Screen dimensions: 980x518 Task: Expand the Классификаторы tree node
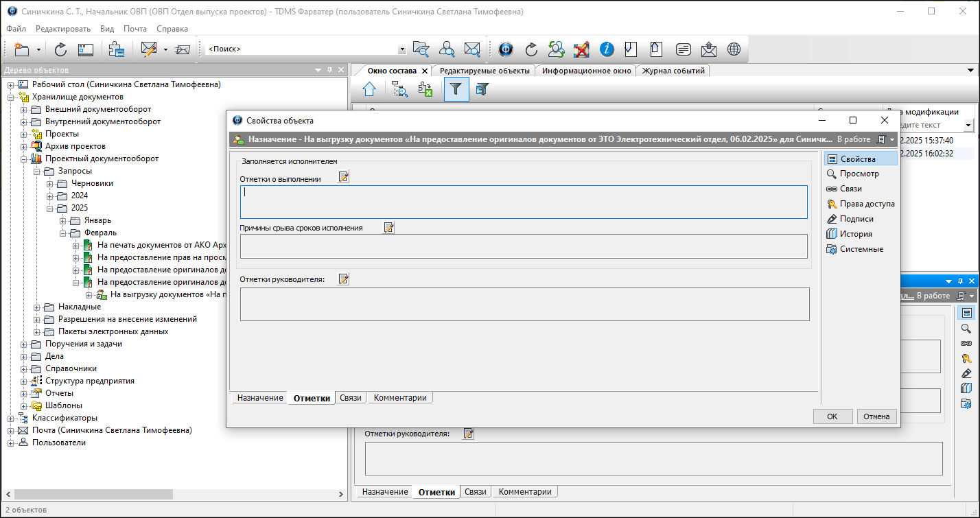[x=11, y=418]
